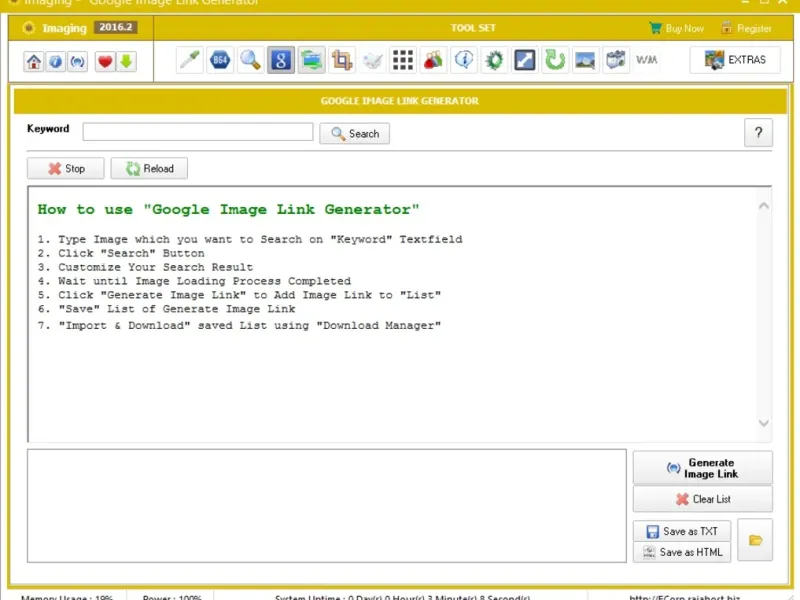Open the magnifier tool in the Tool Set
The width and height of the screenshot is (800, 600).
coord(251,61)
